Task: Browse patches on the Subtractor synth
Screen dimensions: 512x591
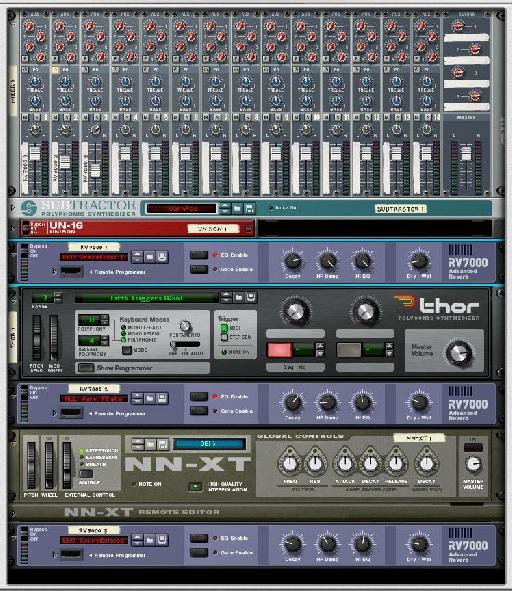Action: (x=237, y=208)
